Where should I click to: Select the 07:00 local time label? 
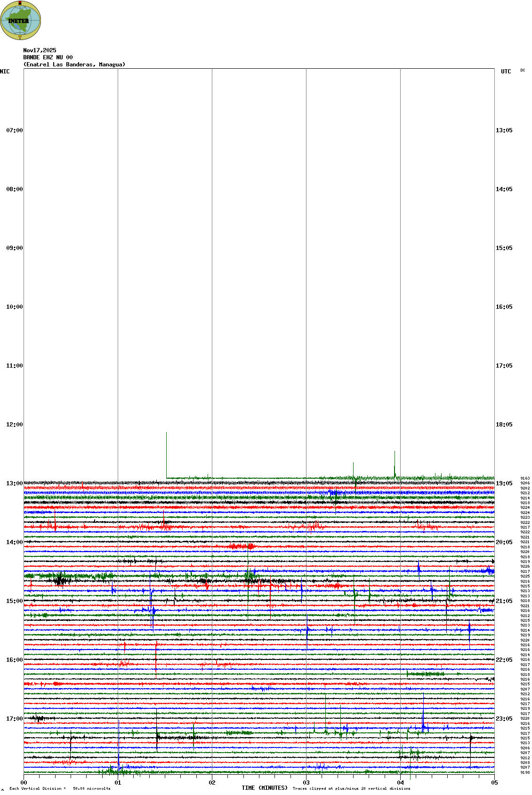pos(14,130)
